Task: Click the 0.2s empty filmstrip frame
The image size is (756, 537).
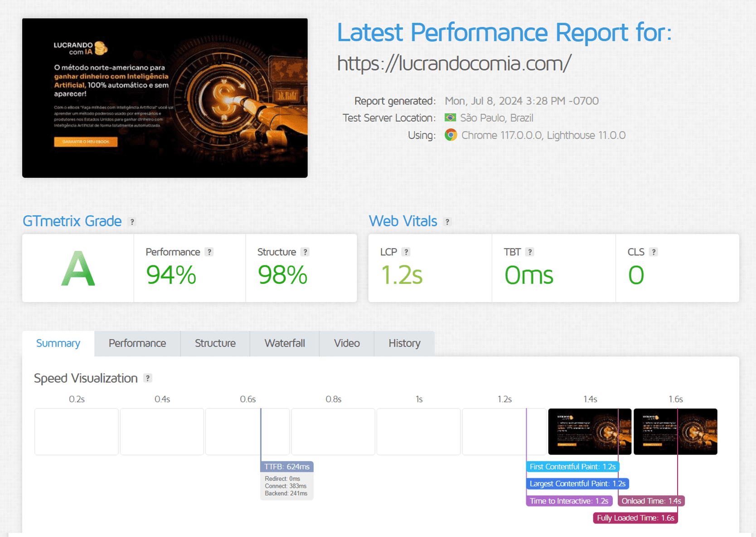Action: click(77, 431)
